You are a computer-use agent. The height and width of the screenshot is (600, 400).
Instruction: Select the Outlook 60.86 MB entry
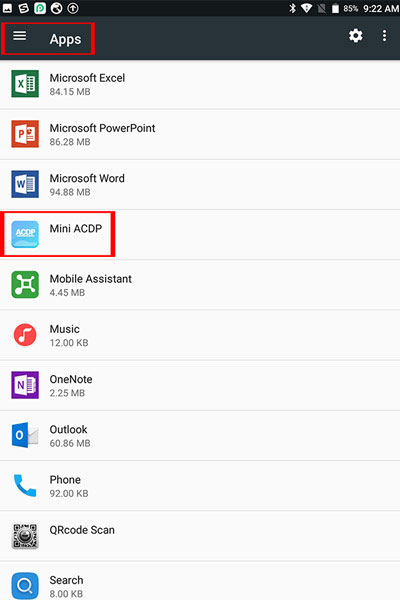200,435
